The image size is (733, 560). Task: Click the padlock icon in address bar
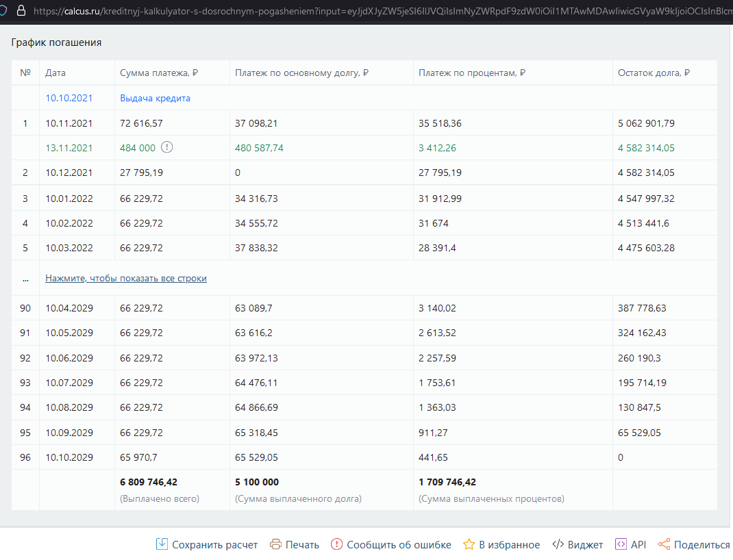(x=21, y=11)
